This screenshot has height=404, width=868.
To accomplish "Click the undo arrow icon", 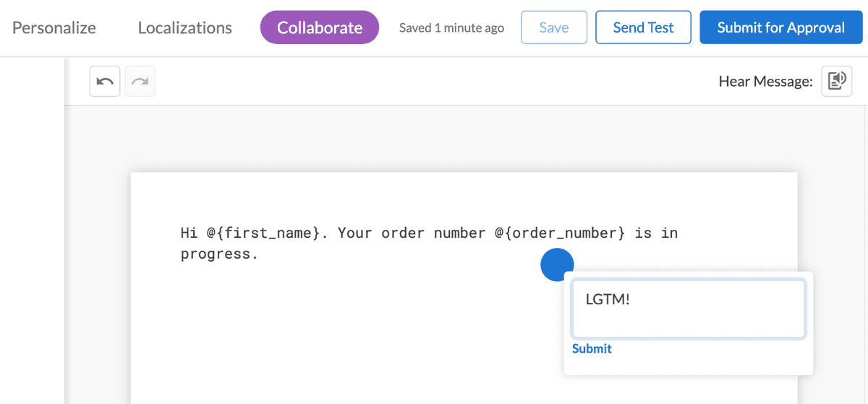I will tap(105, 81).
